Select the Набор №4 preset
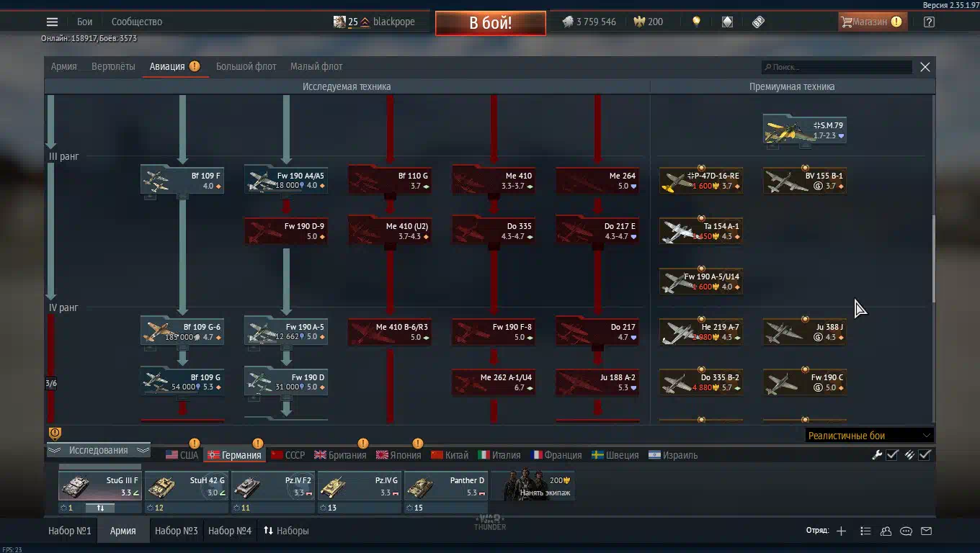The image size is (980, 553). [x=230, y=531]
